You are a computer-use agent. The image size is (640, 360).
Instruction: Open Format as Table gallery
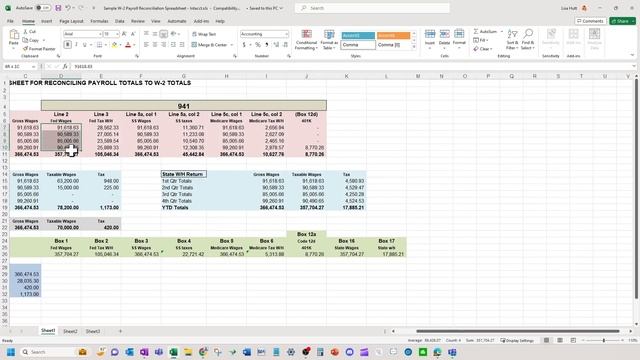click(329, 40)
